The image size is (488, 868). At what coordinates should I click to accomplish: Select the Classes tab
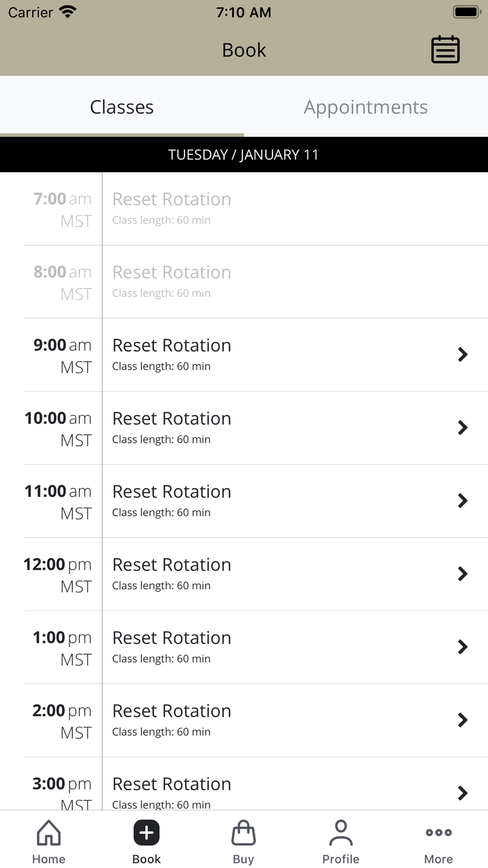coord(122,107)
